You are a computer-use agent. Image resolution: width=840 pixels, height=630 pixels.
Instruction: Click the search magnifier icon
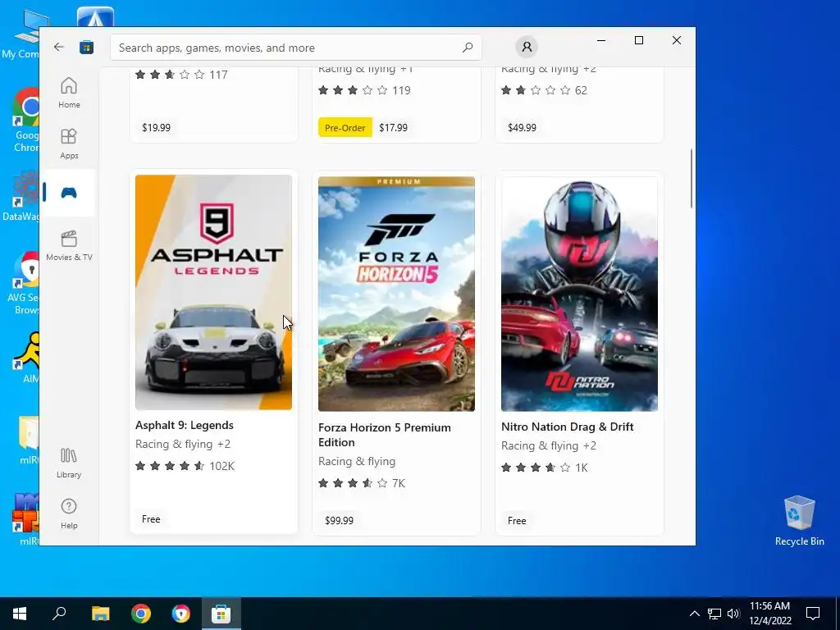click(x=468, y=47)
